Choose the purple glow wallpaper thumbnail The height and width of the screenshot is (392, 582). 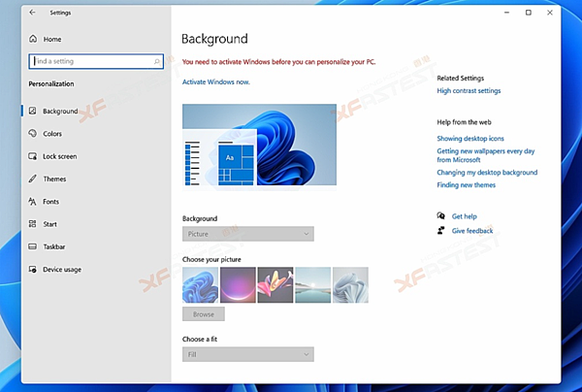tap(238, 284)
